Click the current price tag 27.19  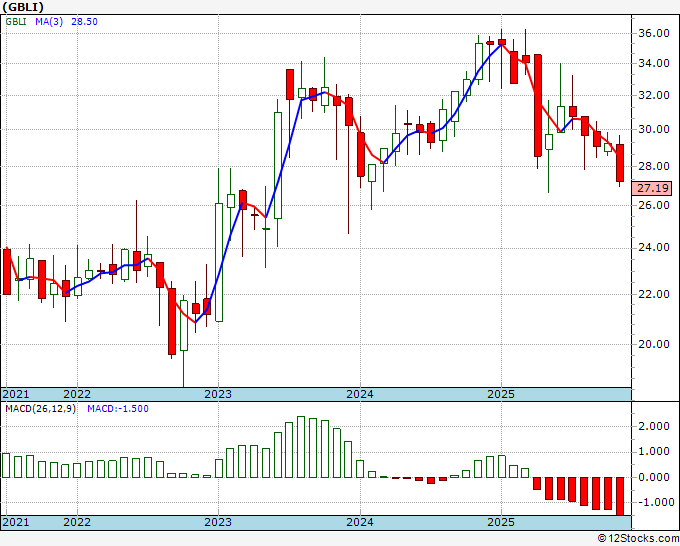pos(652,189)
